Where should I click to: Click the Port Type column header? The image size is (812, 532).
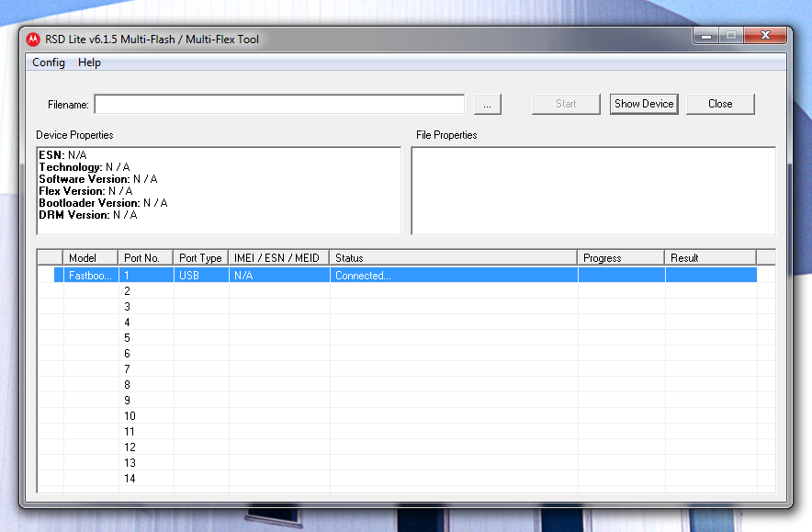200,258
